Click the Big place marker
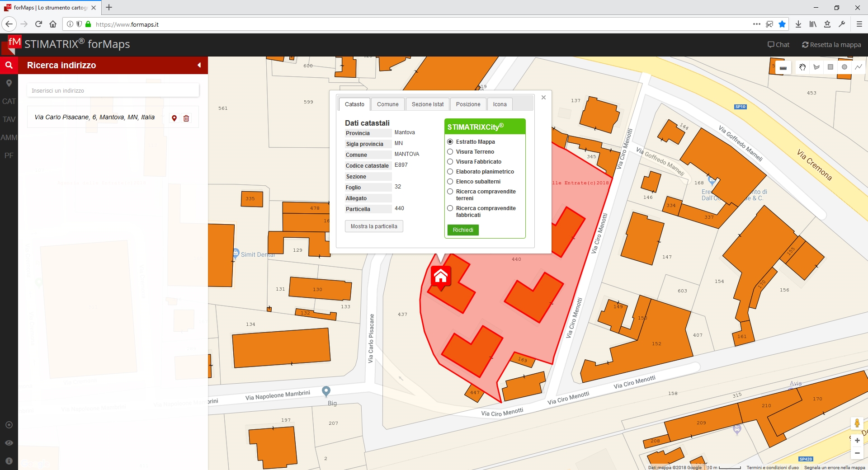 pos(326,391)
